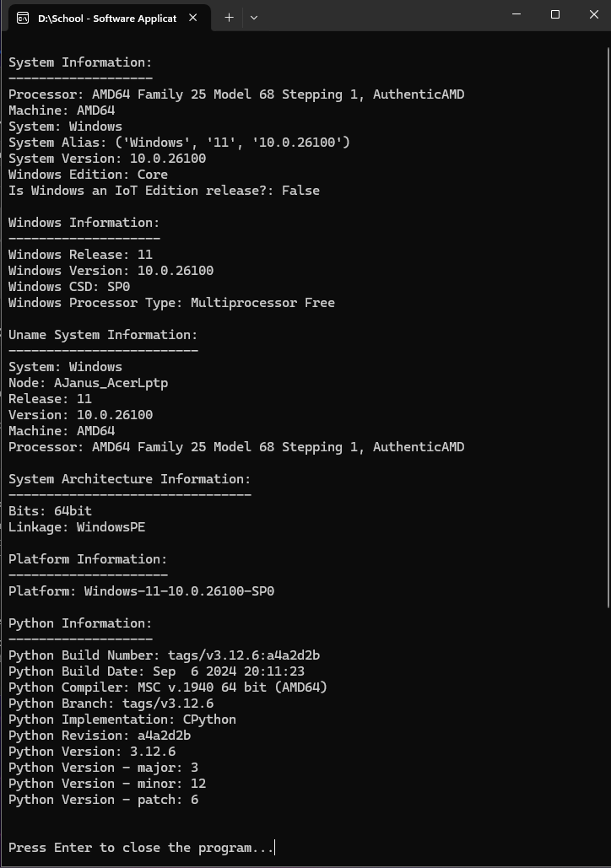The height and width of the screenshot is (868, 611).
Task: Select the D:\School - Software Applicat tab
Action: (109, 18)
